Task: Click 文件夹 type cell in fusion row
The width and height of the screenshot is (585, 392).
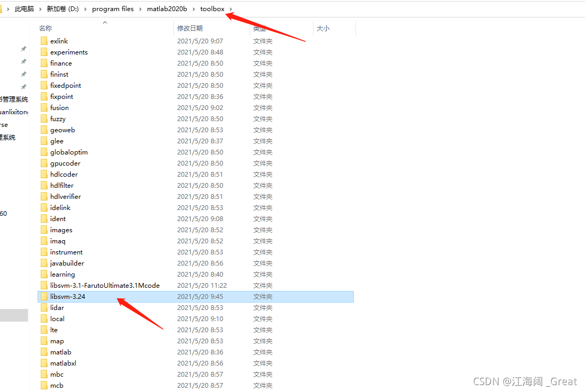Action: pos(263,108)
